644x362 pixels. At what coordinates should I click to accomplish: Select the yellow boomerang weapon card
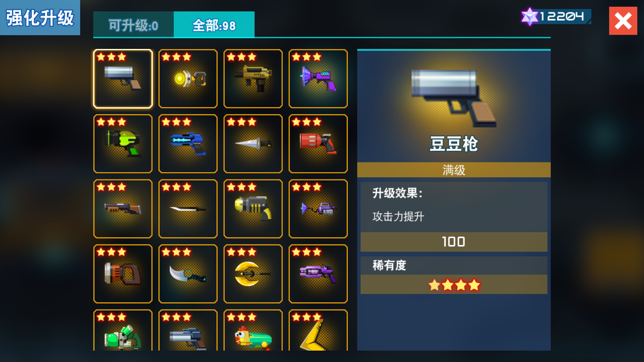click(318, 330)
